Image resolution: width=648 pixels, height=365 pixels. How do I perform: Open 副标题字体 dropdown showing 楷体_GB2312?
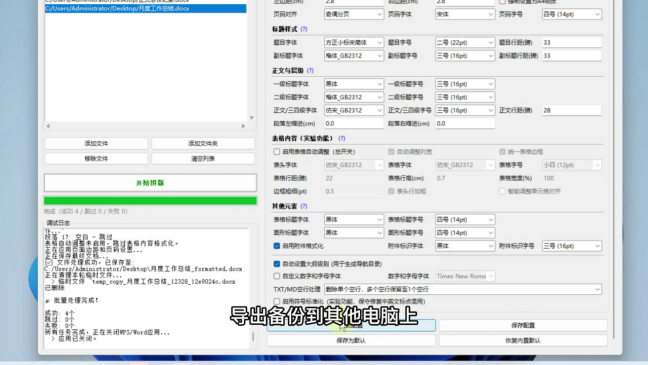(354, 56)
